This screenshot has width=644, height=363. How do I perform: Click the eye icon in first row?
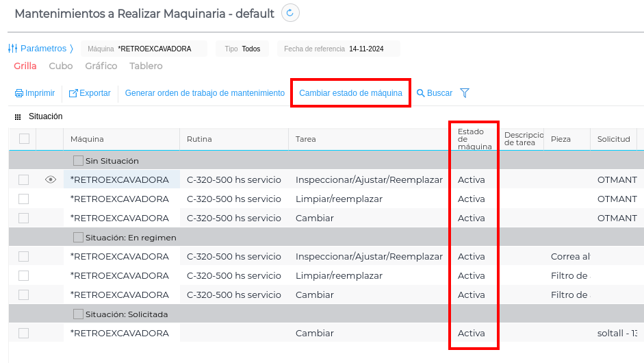pyautogui.click(x=50, y=179)
